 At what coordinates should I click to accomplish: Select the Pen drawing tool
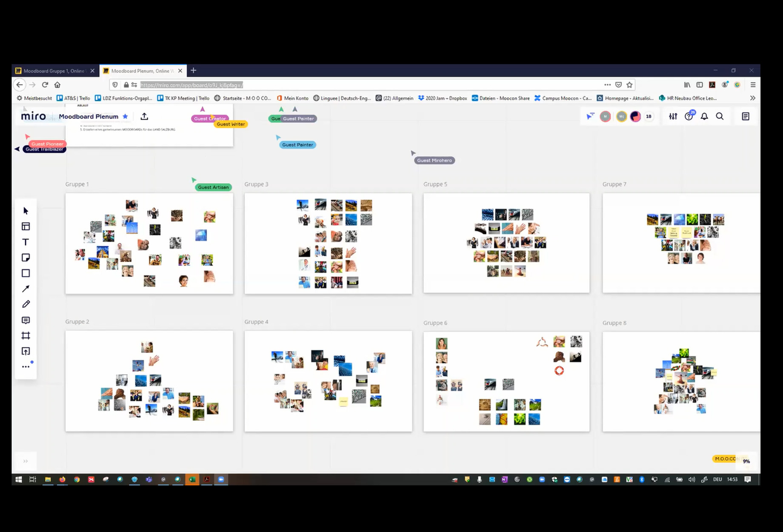[x=26, y=304]
